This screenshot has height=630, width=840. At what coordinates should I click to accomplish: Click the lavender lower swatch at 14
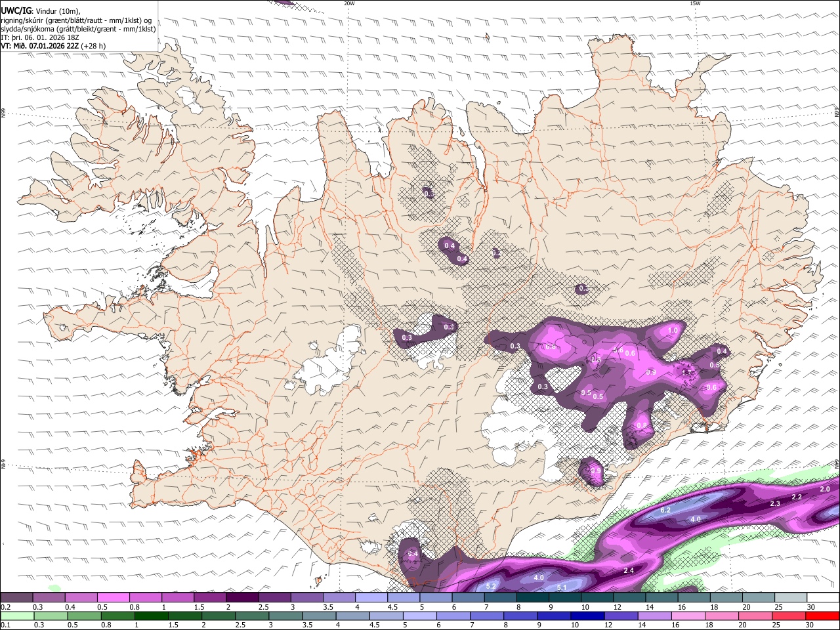coord(655,616)
